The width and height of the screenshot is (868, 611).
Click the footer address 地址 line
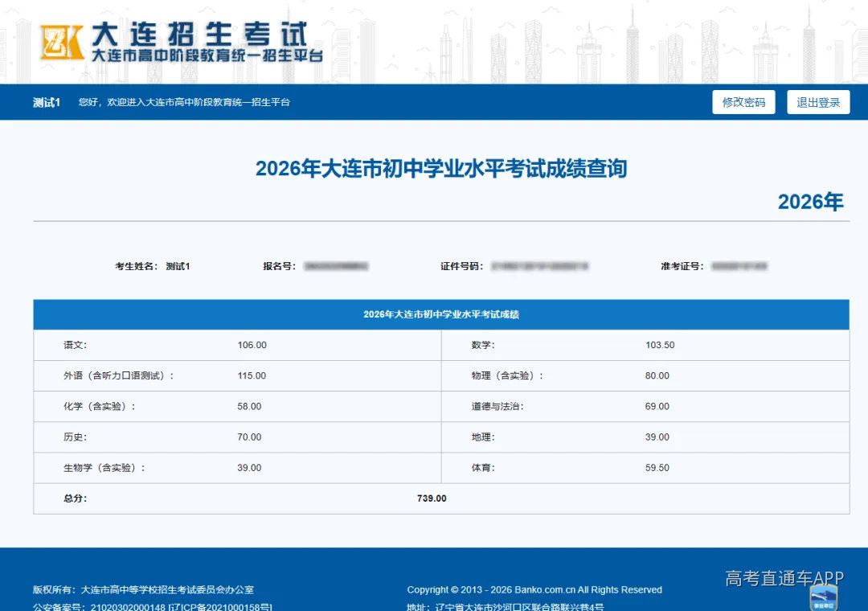click(x=505, y=606)
